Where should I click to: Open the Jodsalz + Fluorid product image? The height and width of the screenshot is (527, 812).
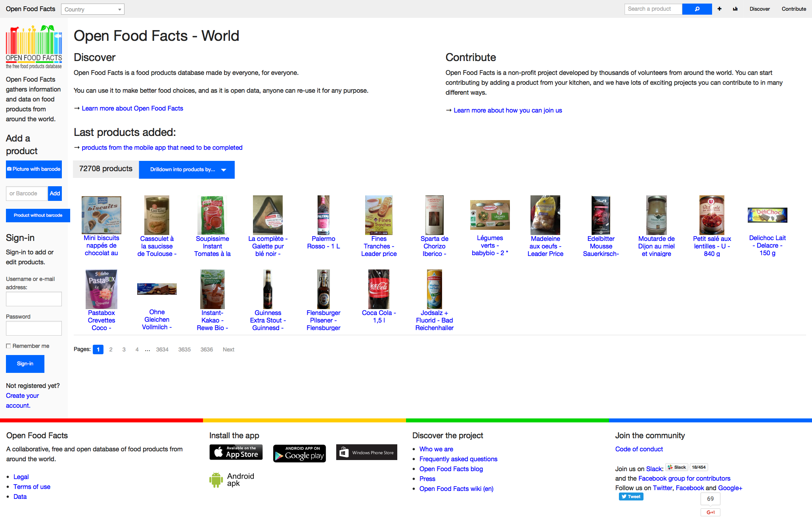[x=435, y=289]
